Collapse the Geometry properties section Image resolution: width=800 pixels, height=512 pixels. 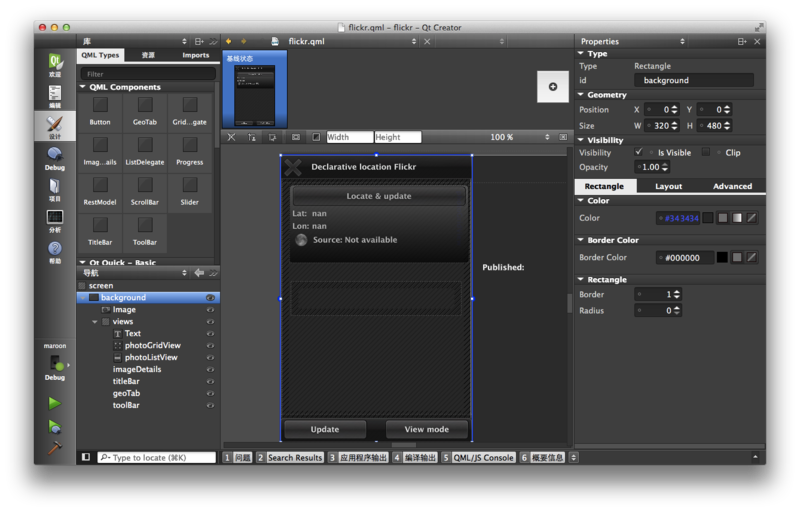(581, 94)
